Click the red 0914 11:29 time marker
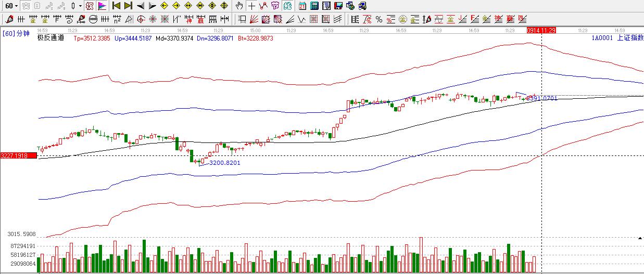Viewport: 644px width, 274px height. [541, 31]
